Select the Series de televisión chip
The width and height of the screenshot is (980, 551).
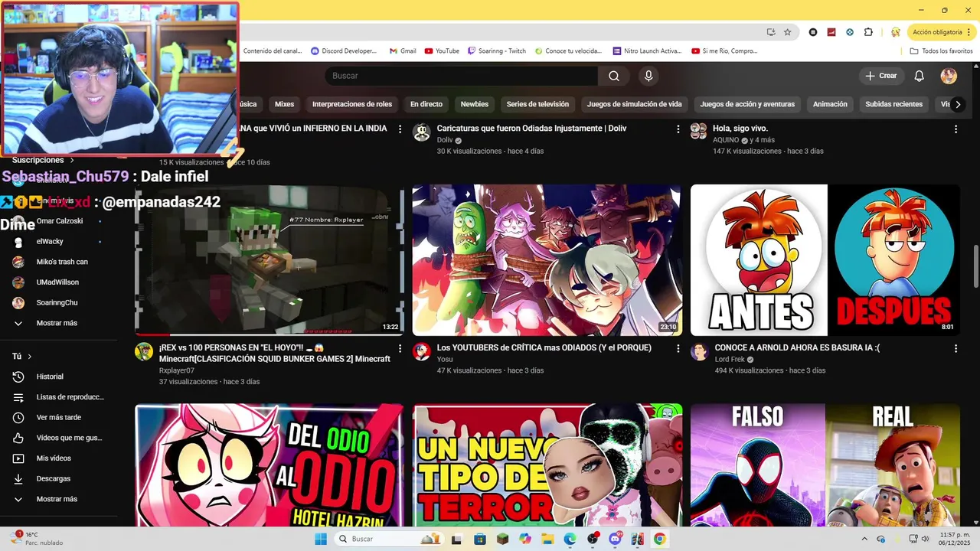[537, 104]
